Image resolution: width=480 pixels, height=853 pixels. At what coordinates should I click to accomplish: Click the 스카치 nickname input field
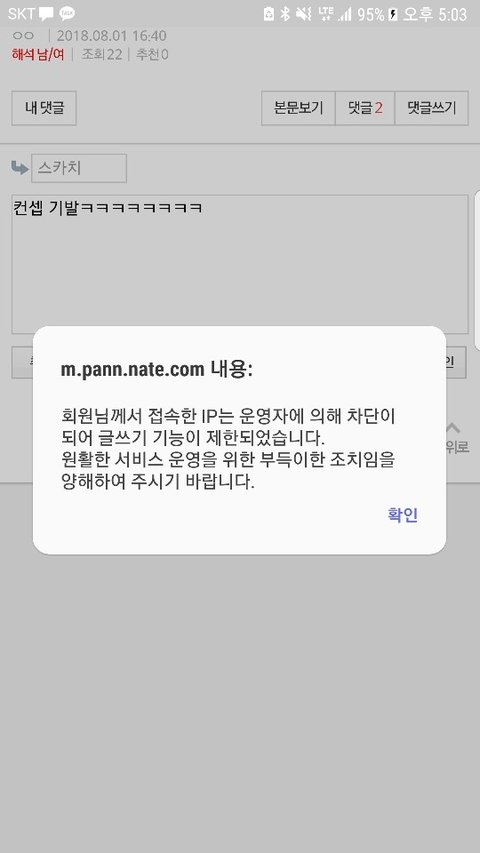[x=79, y=168]
